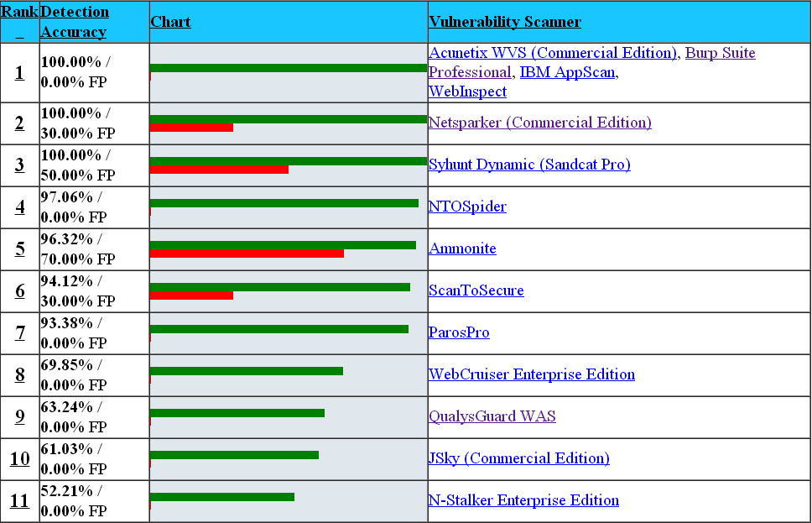The width and height of the screenshot is (812, 523).
Task: Select the 100.00% / 50.00% FP cell
Action: pos(94,165)
